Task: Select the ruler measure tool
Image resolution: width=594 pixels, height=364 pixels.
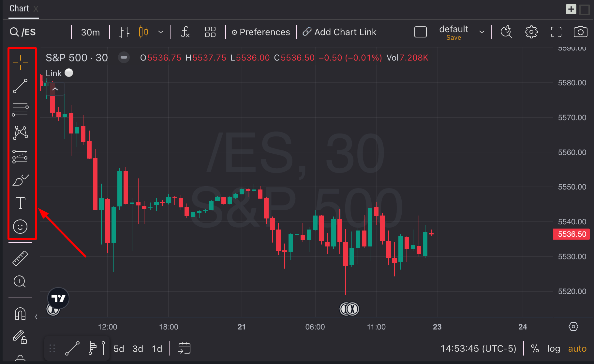Action: [20, 259]
